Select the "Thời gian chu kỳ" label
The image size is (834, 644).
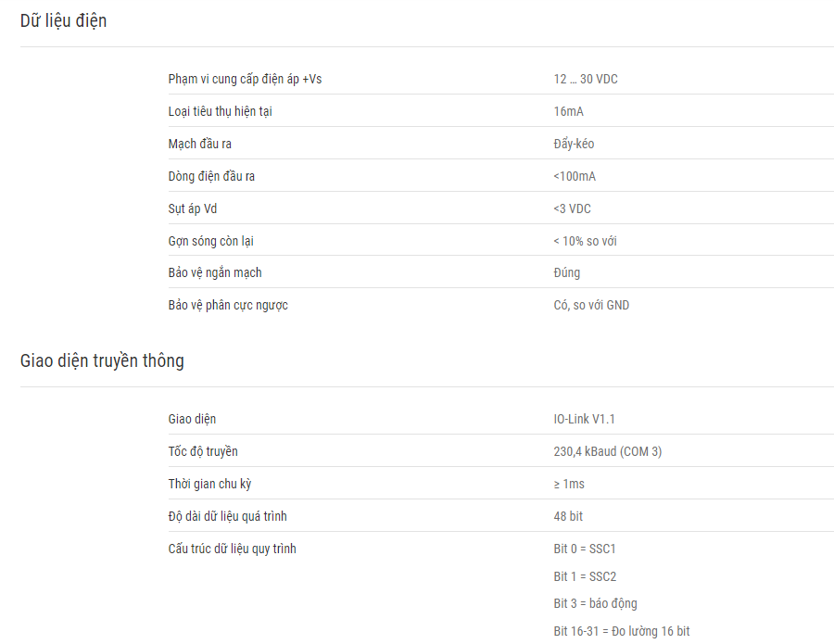click(x=209, y=484)
